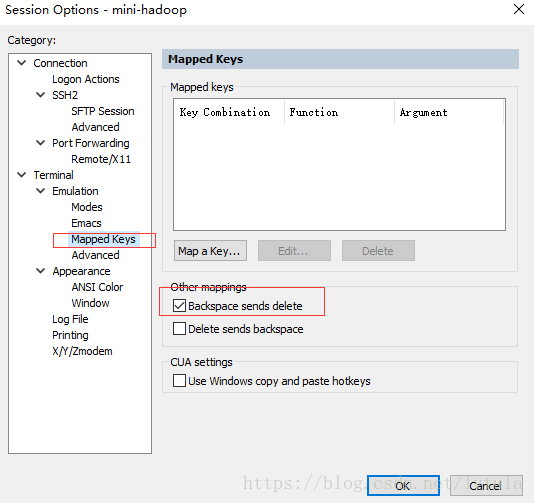Sort by Argument column header

(x=449, y=112)
